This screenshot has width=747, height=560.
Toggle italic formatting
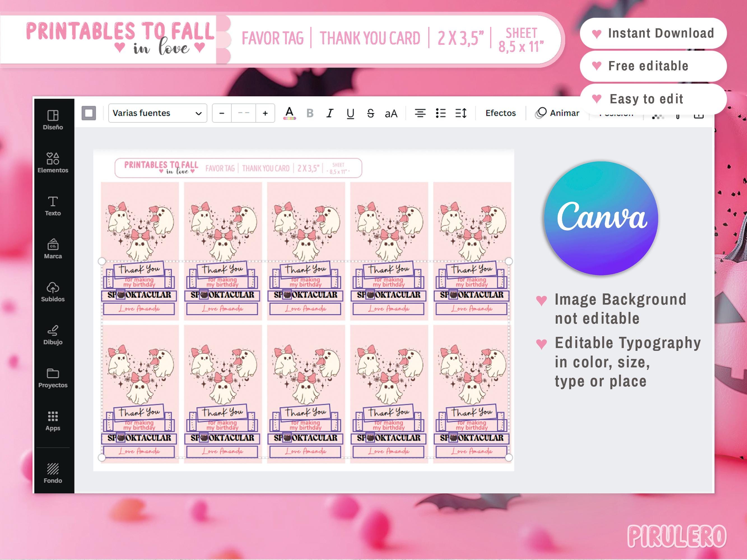(x=330, y=113)
